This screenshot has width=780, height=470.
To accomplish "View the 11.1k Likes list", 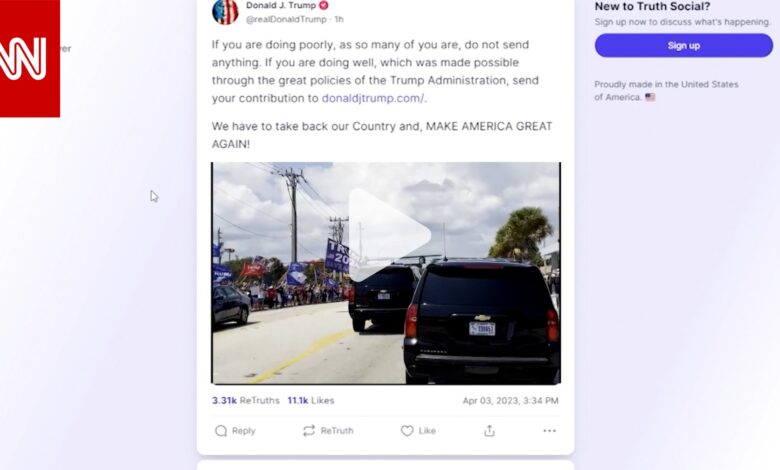I will (x=311, y=400).
